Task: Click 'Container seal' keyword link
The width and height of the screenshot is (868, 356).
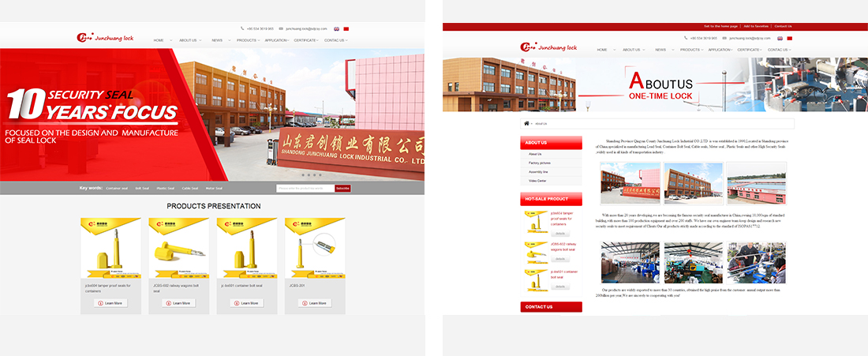Action: coord(117,188)
